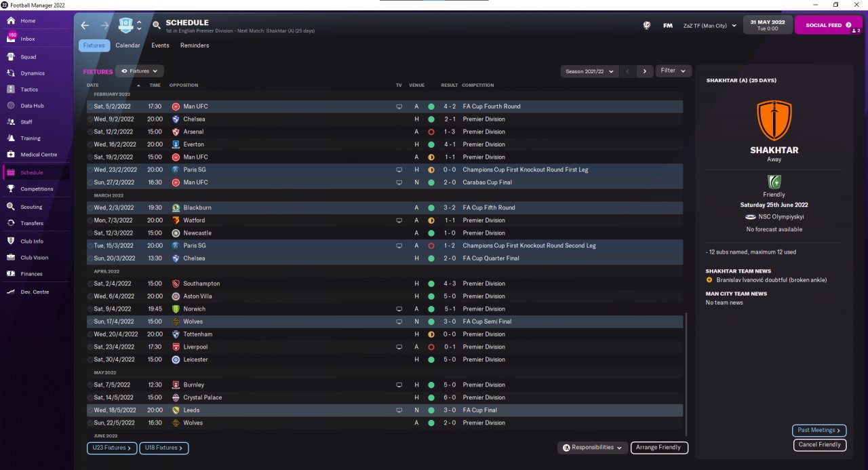Click Champions Cup First Knockout Round Second Leg
Viewport: 868px width, 470px height.
pyautogui.click(x=529, y=246)
